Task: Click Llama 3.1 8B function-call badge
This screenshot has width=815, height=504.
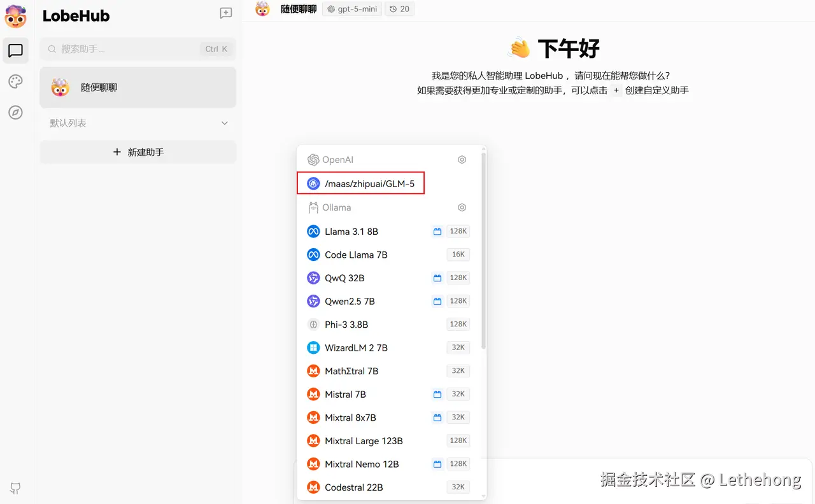Action: pos(437,232)
